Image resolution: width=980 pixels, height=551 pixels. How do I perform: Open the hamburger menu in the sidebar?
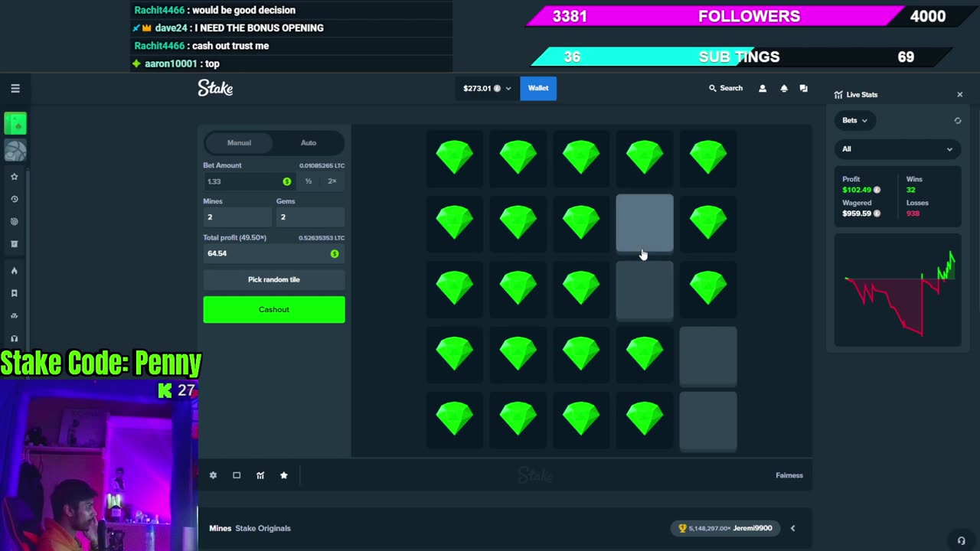15,89
